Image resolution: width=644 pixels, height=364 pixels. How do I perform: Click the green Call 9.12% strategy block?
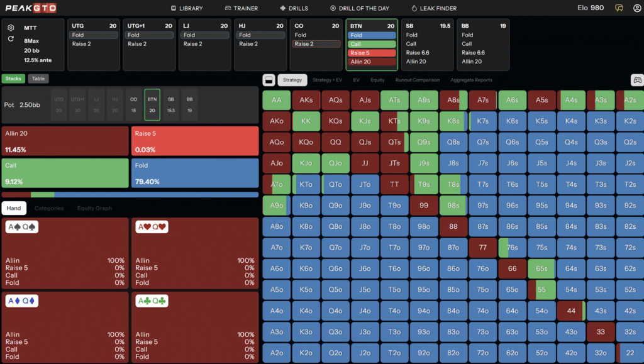(65, 173)
